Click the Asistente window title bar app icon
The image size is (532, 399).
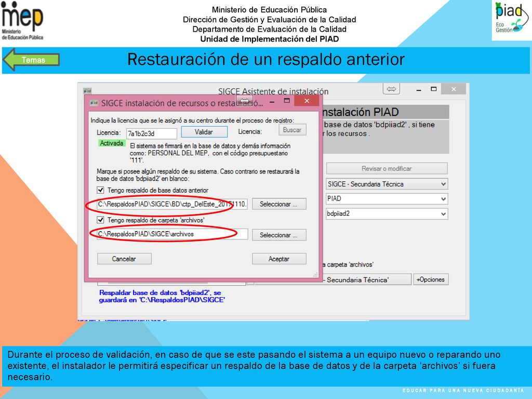[x=87, y=91]
